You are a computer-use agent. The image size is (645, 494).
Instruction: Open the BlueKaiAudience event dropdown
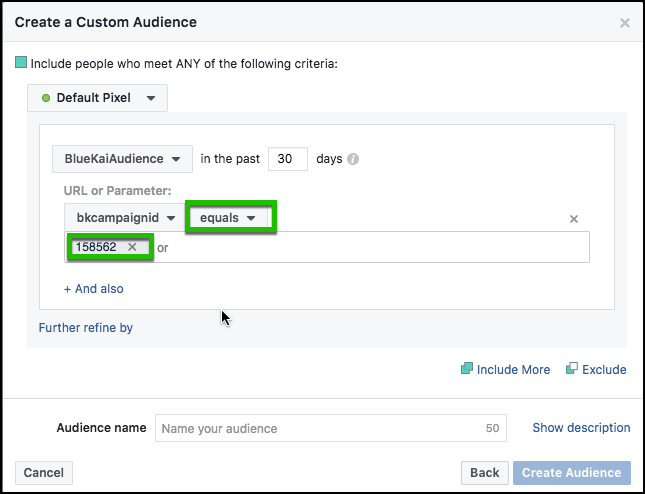[x=122, y=159]
